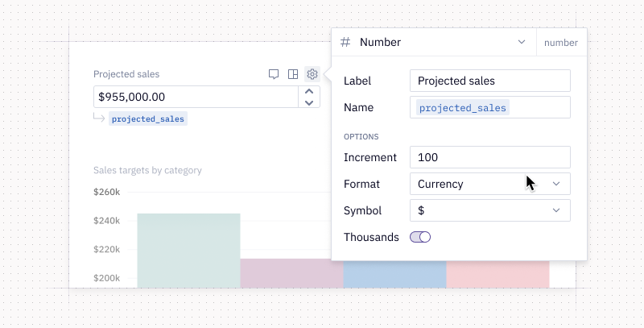Viewport: 644px width, 328px height.
Task: Click the pink chart bar
Action: coord(497,274)
